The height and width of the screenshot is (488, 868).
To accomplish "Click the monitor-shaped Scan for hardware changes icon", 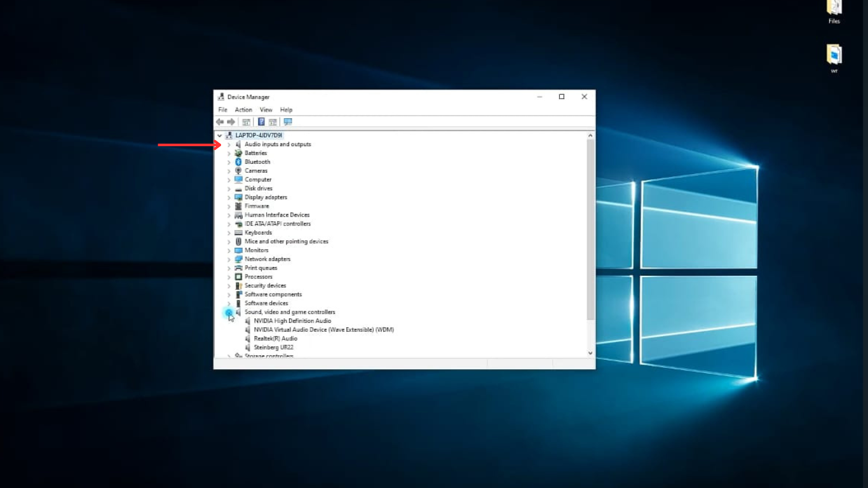I will pyautogui.click(x=288, y=122).
